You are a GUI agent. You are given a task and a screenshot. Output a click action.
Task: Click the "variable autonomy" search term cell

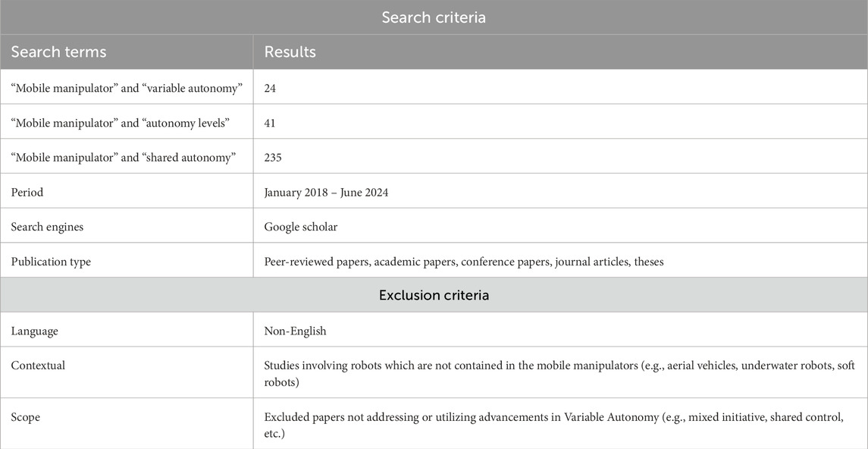click(x=126, y=88)
